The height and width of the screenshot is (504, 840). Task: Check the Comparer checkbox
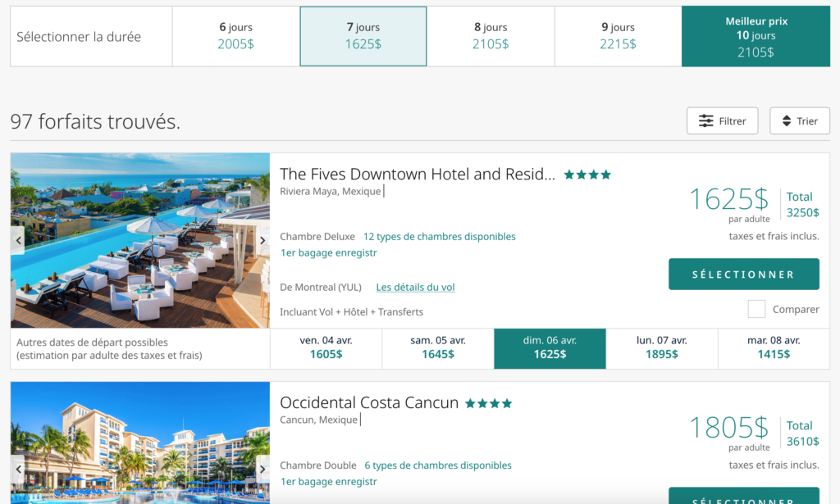[756, 309]
